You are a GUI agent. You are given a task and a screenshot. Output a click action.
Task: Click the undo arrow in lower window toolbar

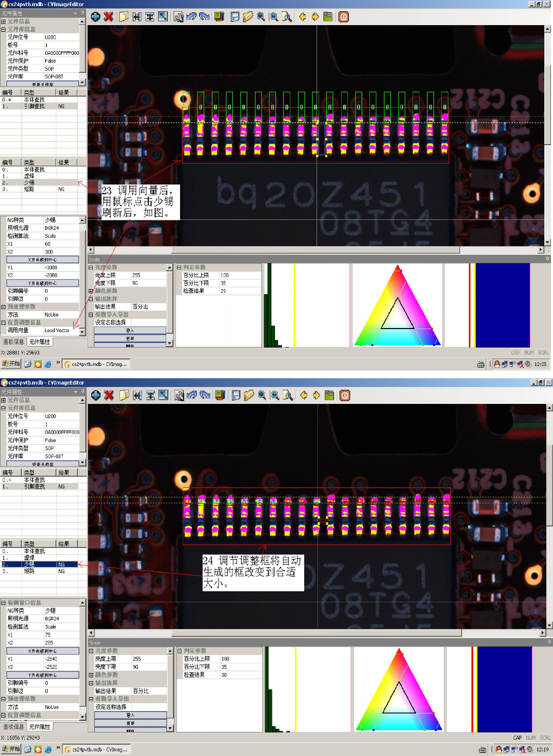pyautogui.click(x=192, y=395)
